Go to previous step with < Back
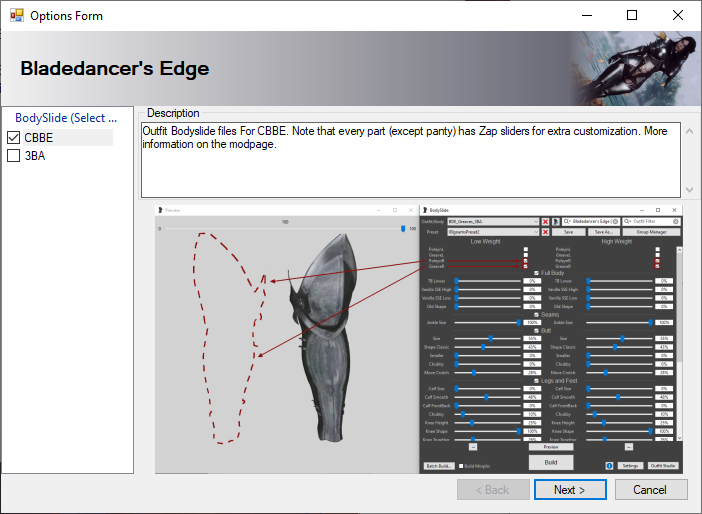 tap(493, 490)
